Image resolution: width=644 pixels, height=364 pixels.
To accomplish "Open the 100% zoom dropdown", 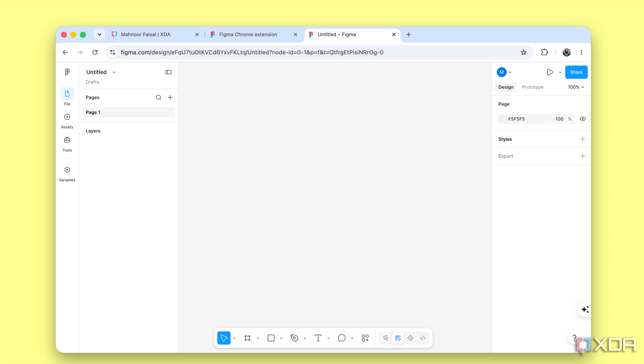I will [x=576, y=87].
